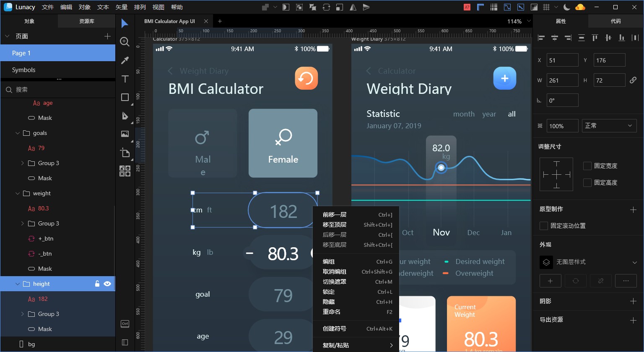The height and width of the screenshot is (352, 644).
Task: Open the component tools icon in toolbar
Action: pos(125,171)
